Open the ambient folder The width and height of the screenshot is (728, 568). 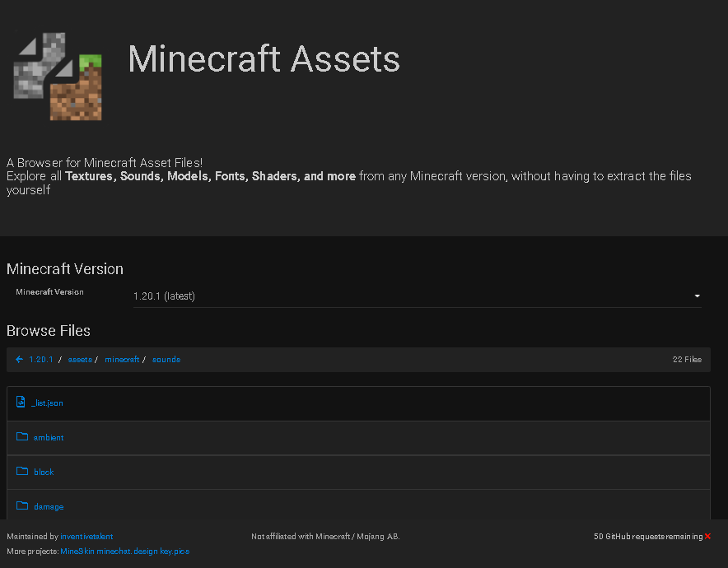coord(49,438)
